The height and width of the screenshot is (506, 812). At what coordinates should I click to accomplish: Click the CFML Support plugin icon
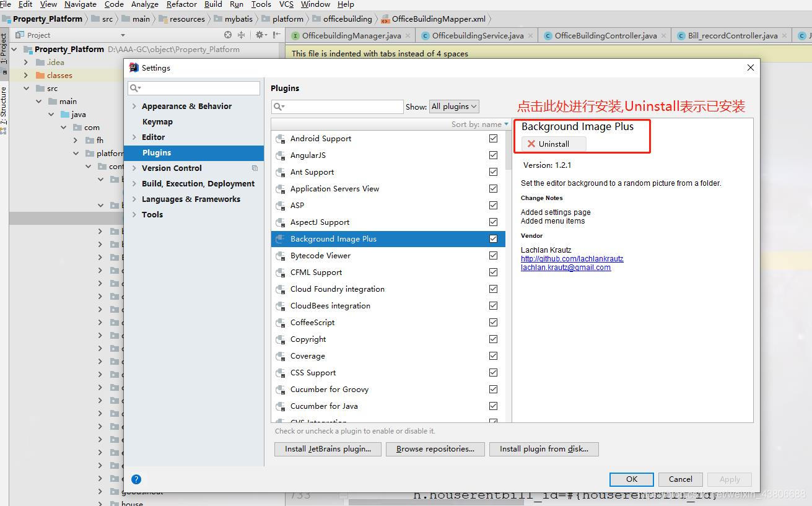point(281,273)
